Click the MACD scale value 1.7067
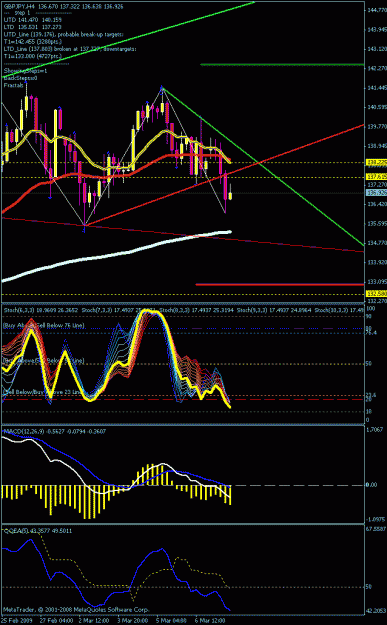 click(375, 430)
